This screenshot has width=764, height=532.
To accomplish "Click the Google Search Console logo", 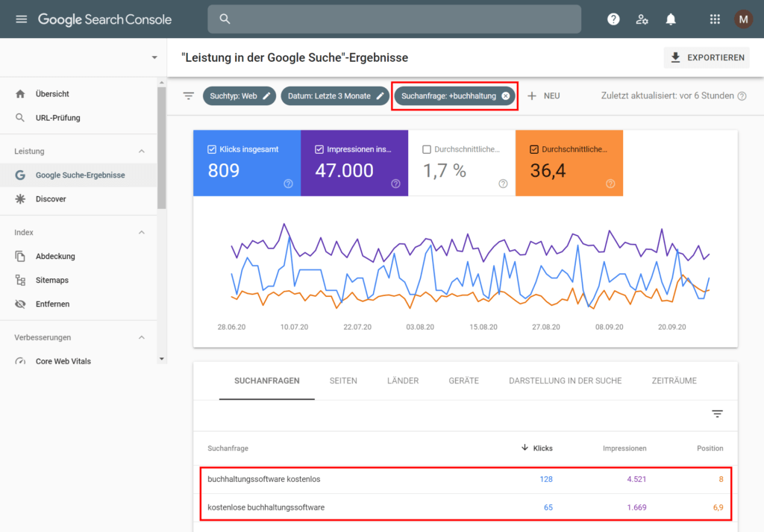I will click(104, 19).
